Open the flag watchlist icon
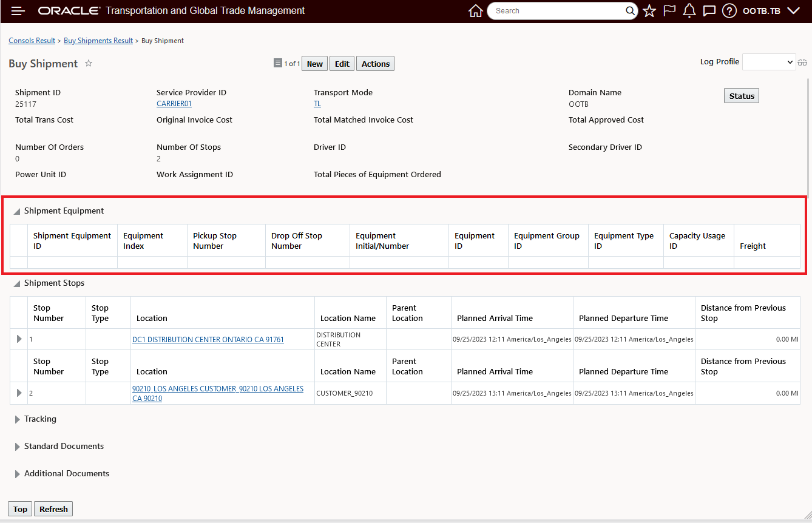The height and width of the screenshot is (523, 812). point(669,11)
